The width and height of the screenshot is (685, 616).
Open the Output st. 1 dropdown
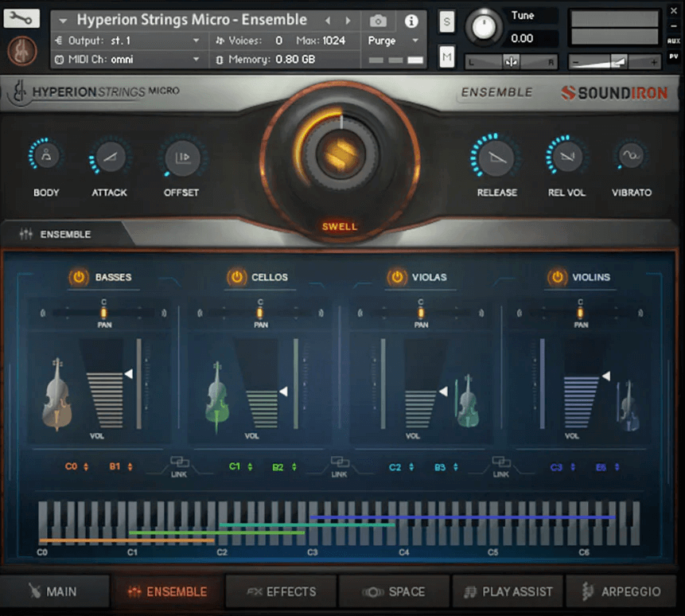126,41
